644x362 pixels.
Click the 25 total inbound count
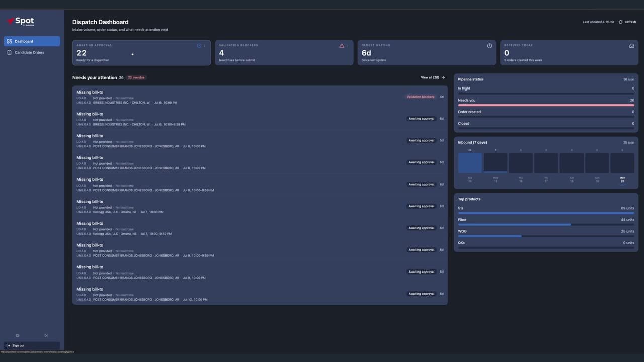coord(628,143)
